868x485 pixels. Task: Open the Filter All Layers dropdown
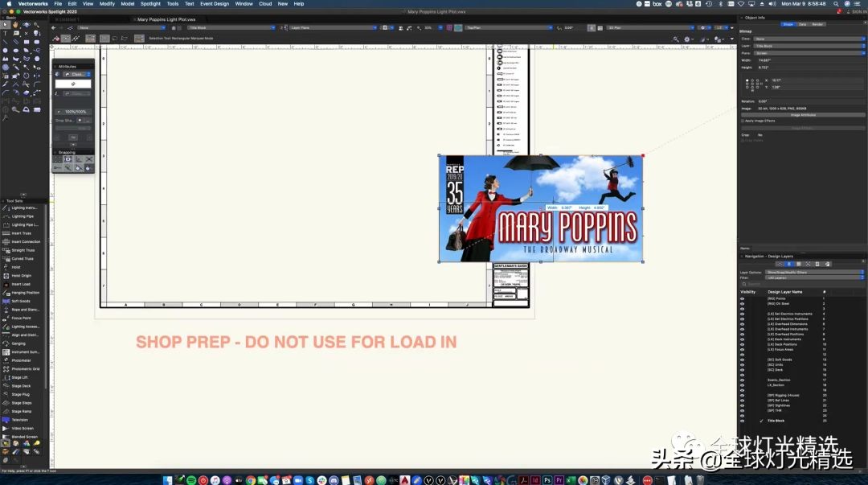[814, 277]
